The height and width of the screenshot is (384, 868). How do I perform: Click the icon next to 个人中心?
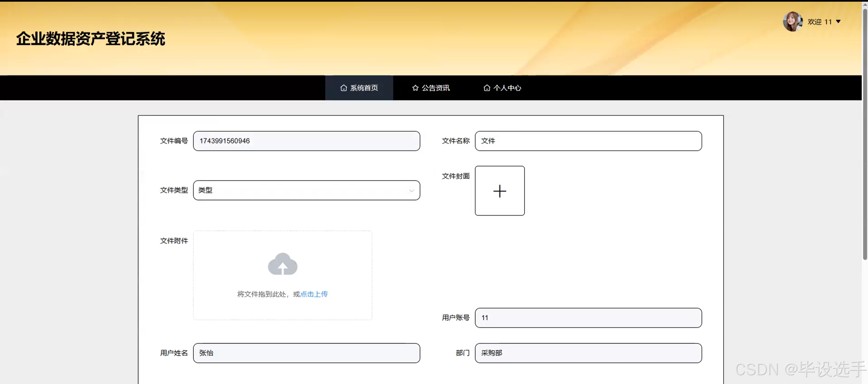click(x=487, y=88)
